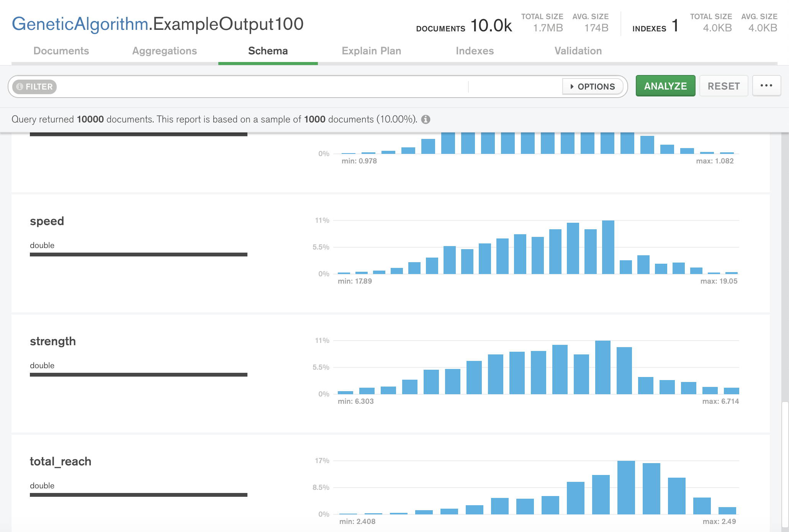Open the Indexes tab
The height and width of the screenshot is (532, 789).
475,51
